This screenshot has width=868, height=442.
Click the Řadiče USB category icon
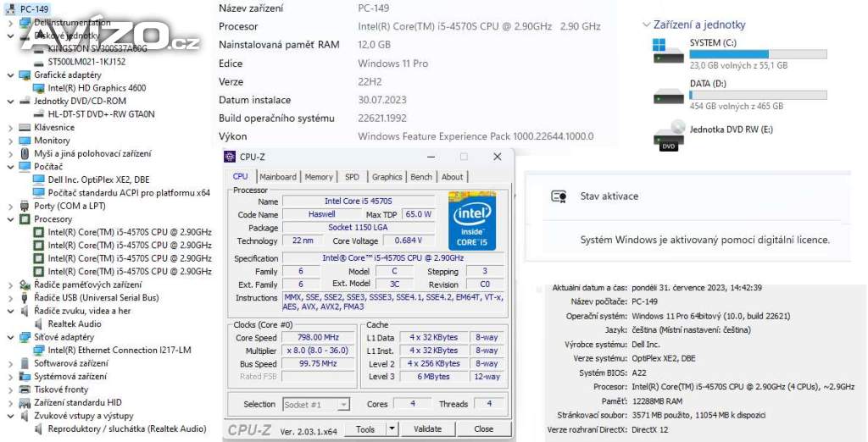tap(25, 297)
